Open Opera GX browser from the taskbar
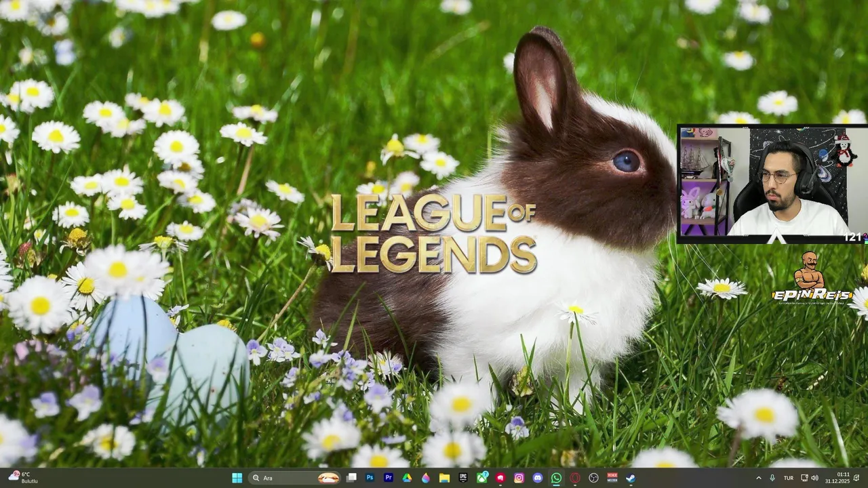The image size is (868, 488). click(x=575, y=478)
